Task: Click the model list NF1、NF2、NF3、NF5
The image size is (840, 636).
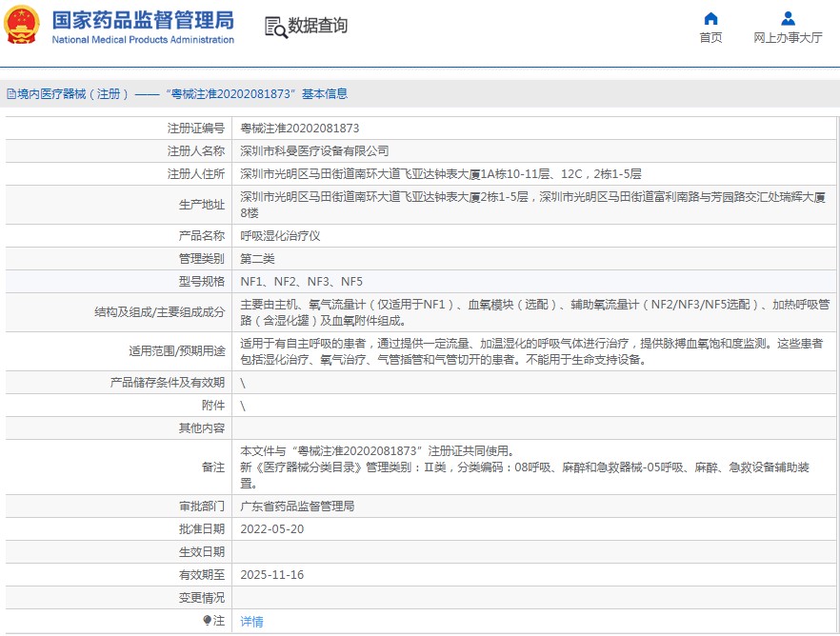Action: tap(301, 282)
